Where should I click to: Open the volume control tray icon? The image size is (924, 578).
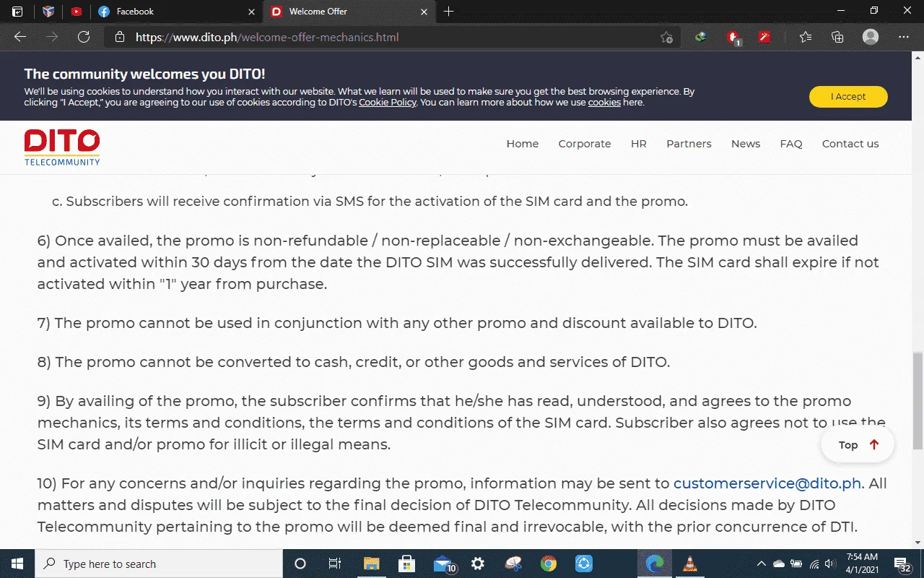[x=832, y=564]
